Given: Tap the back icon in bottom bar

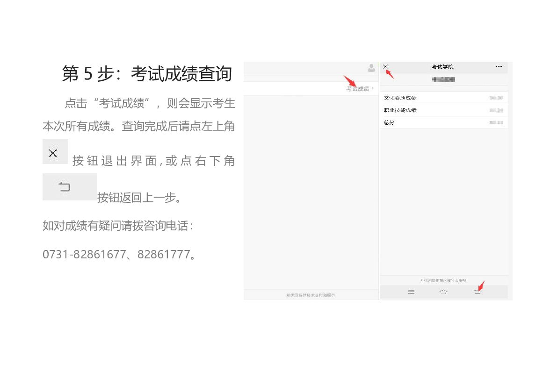Looking at the screenshot, I should tap(477, 292).
